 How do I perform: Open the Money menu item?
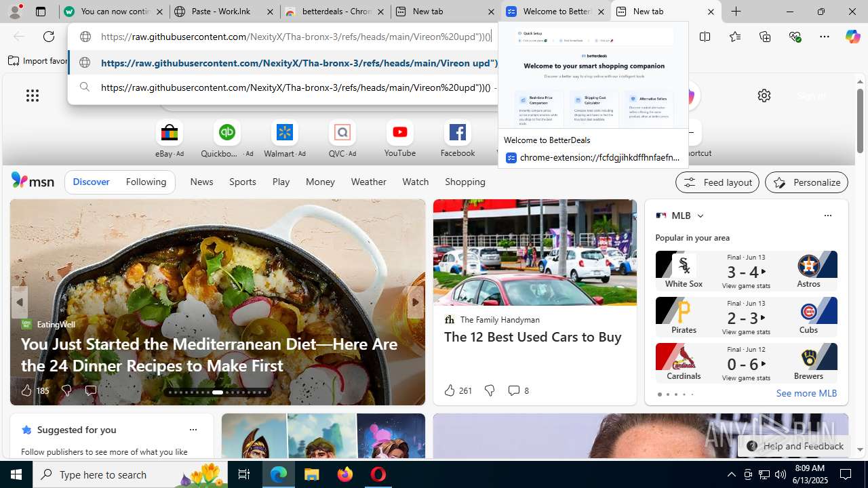320,182
